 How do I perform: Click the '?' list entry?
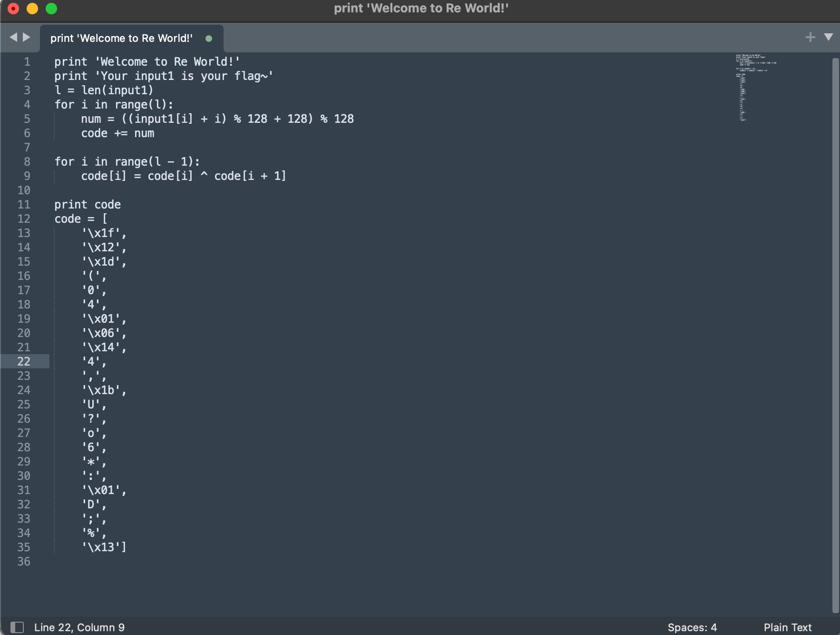94,419
